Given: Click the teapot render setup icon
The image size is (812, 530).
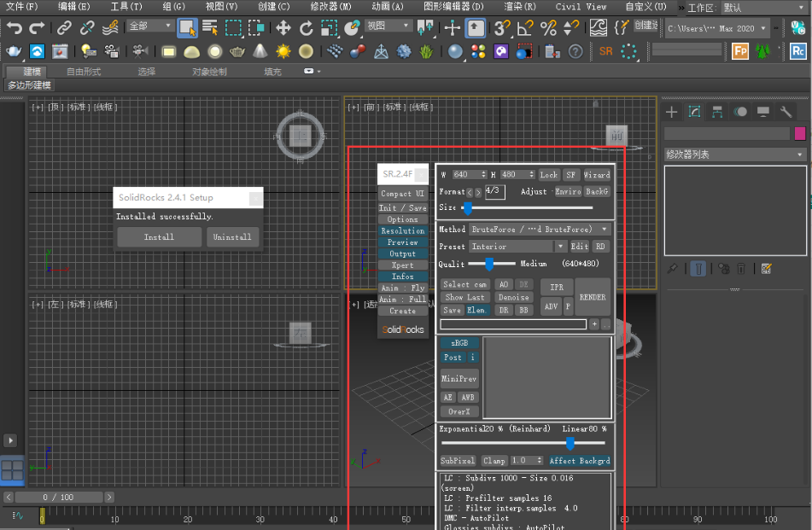Looking at the screenshot, I should 14,51.
